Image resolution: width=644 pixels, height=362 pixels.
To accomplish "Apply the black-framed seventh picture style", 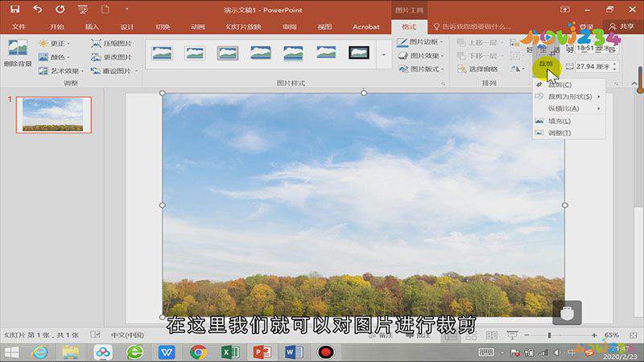I will pos(359,53).
